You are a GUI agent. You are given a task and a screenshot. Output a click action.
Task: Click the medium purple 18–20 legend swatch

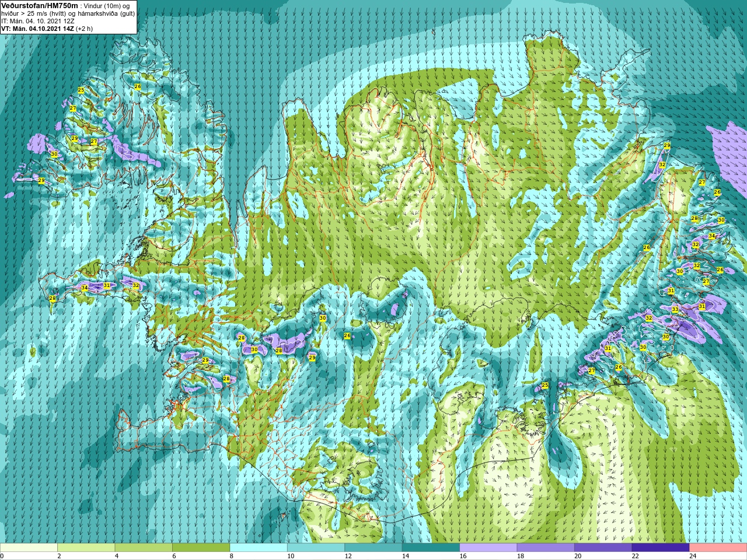pos(546,547)
